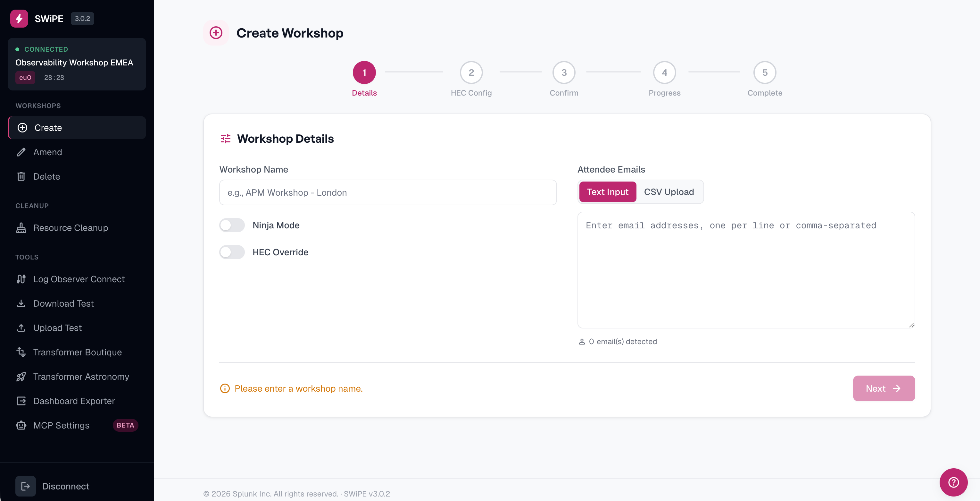Open Resource Cleanup broom icon

(21, 228)
